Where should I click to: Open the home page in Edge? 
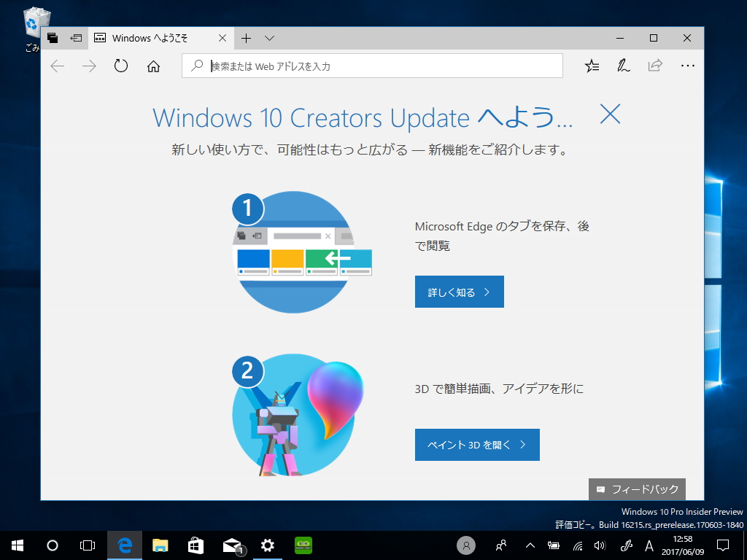[152, 66]
